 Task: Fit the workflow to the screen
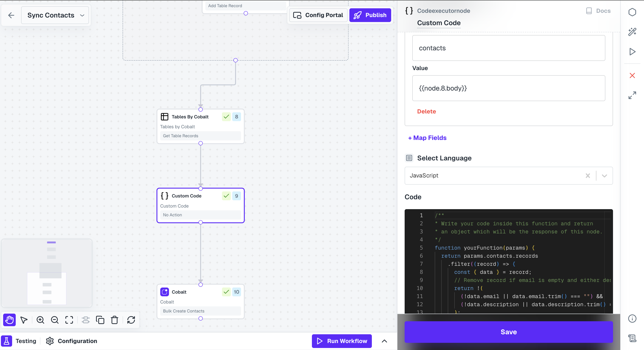tap(69, 320)
